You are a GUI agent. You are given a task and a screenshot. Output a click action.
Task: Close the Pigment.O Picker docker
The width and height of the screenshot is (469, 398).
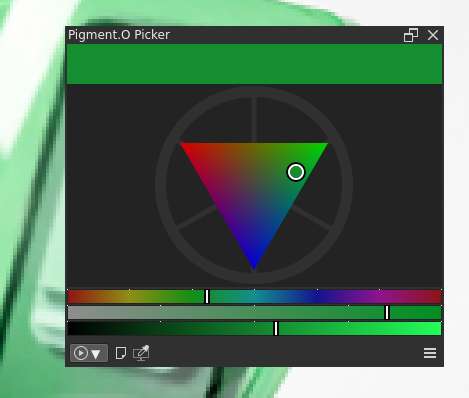(433, 35)
